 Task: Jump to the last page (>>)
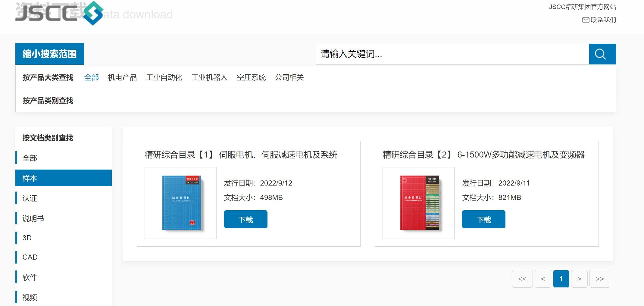[x=599, y=279]
